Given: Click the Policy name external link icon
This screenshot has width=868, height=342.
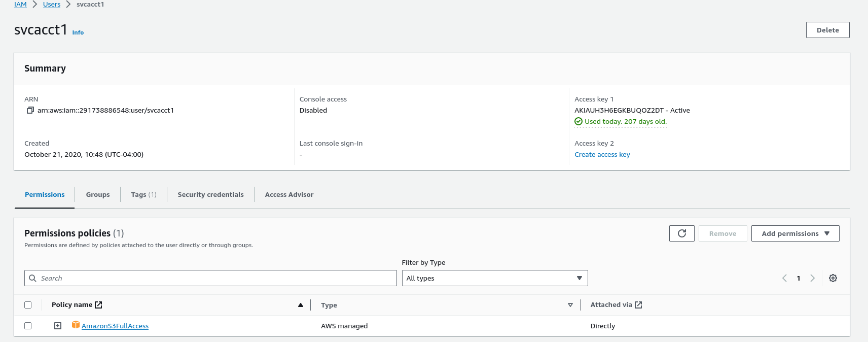Looking at the screenshot, I should (99, 305).
